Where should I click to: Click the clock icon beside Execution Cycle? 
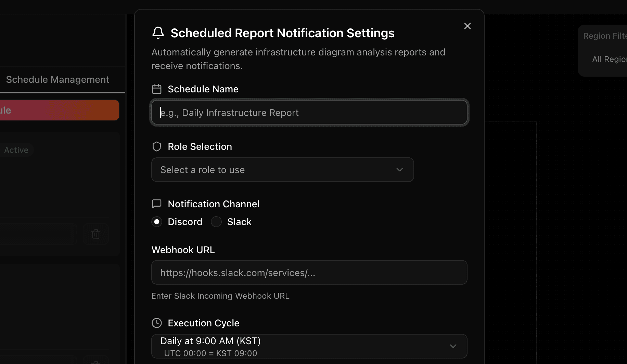coord(157,323)
